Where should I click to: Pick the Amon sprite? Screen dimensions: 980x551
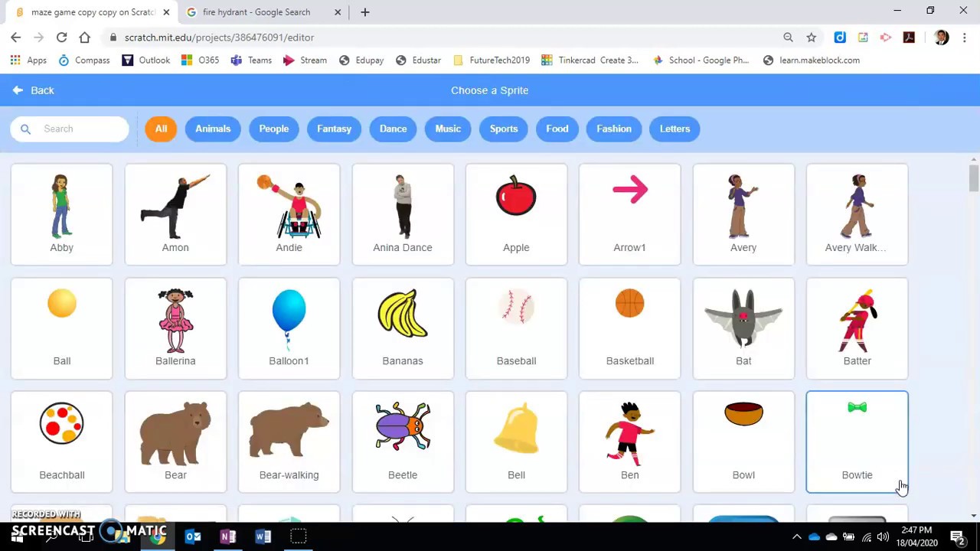click(x=175, y=214)
